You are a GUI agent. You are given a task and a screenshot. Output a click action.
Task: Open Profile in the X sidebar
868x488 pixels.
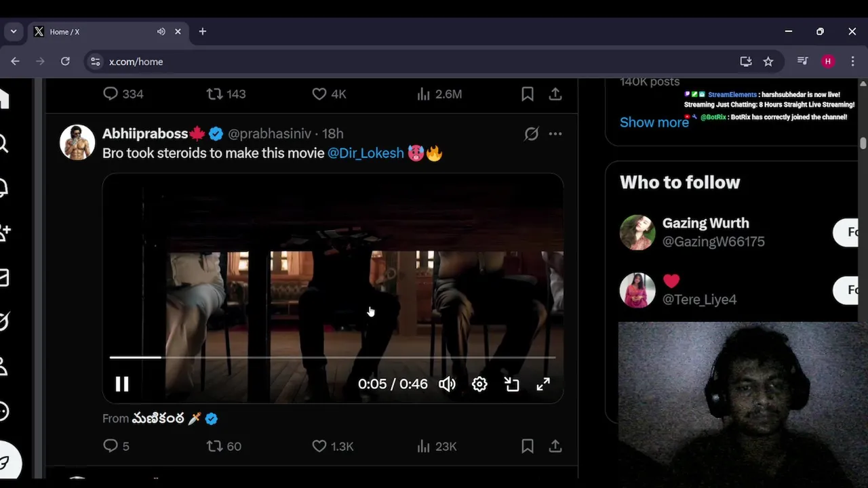pyautogui.click(x=3, y=367)
